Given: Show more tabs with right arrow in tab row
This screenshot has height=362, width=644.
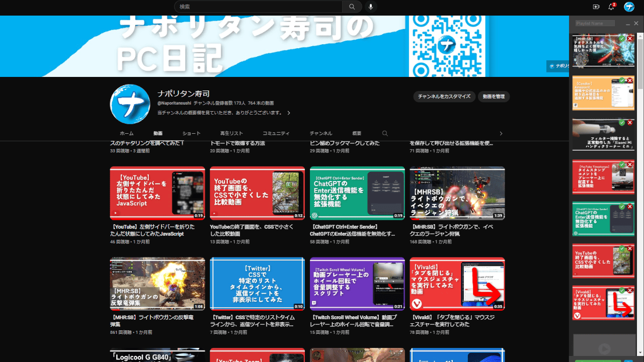Looking at the screenshot, I should [501, 133].
